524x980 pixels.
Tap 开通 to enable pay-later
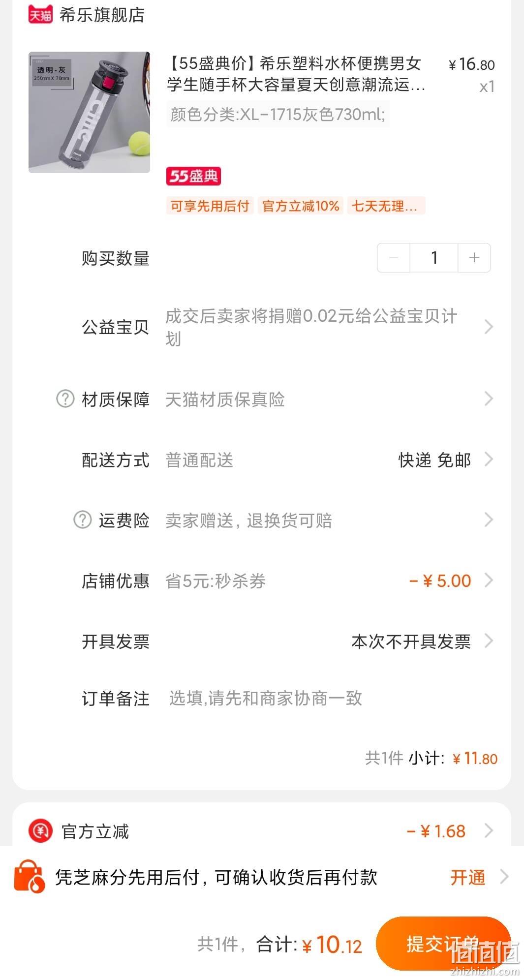click(x=468, y=877)
